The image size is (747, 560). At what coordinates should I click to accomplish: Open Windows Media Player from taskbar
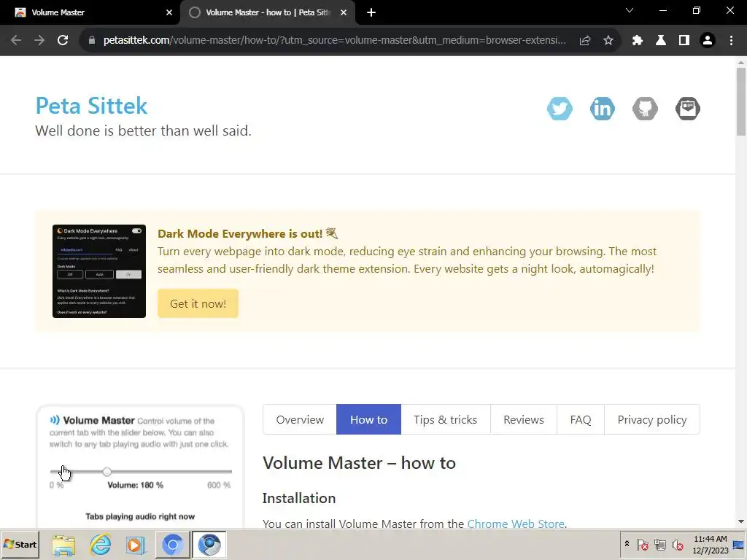coord(136,545)
